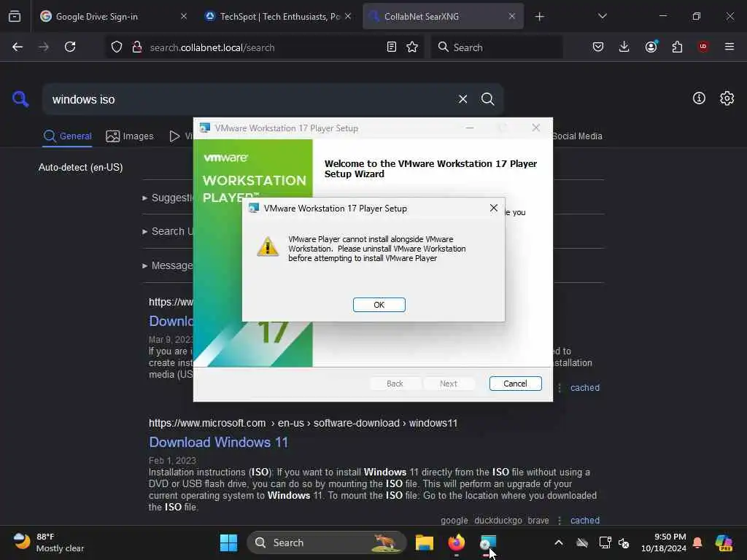Open the Firefox account icon
The height and width of the screenshot is (560, 747).
click(651, 47)
